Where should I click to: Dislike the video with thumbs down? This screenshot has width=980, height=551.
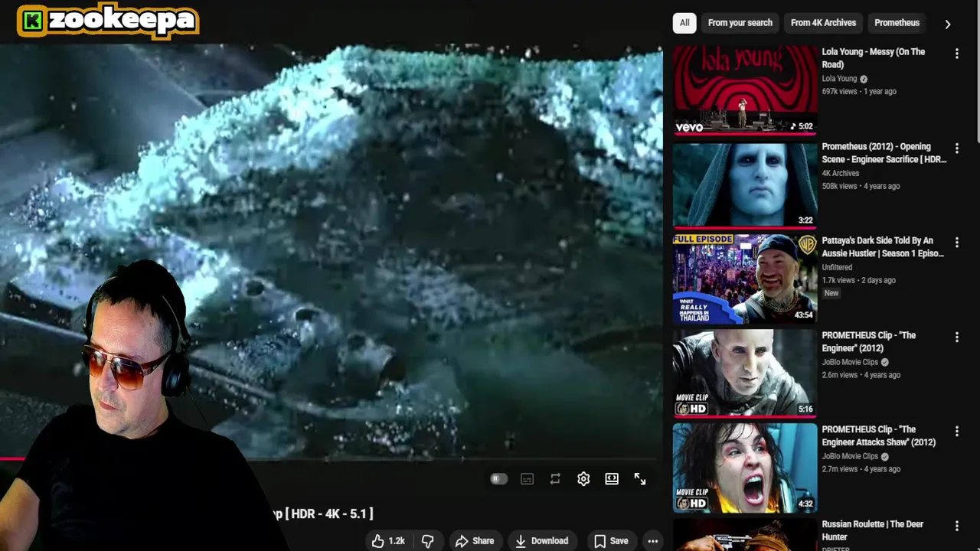point(427,541)
